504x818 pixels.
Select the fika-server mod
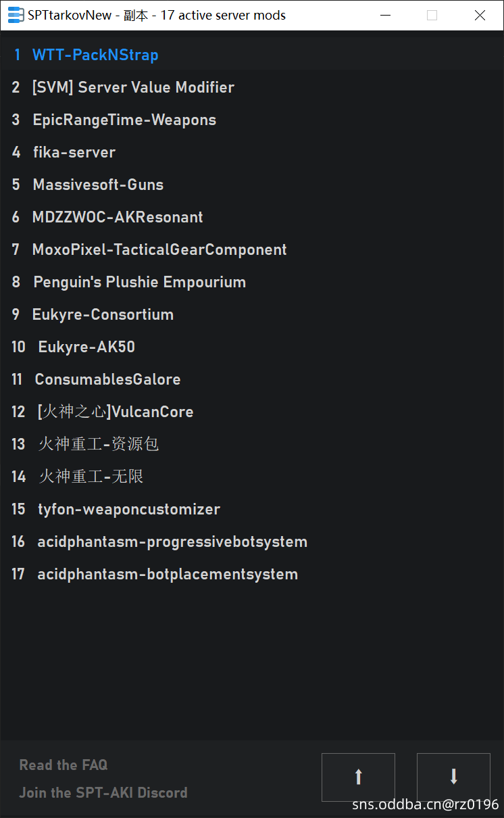coord(252,152)
